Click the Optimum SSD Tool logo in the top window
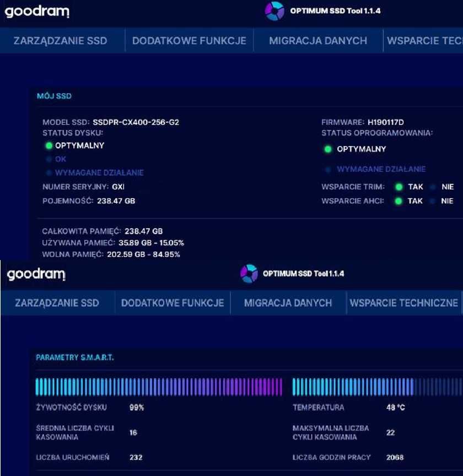463x476 pixels. click(x=274, y=11)
